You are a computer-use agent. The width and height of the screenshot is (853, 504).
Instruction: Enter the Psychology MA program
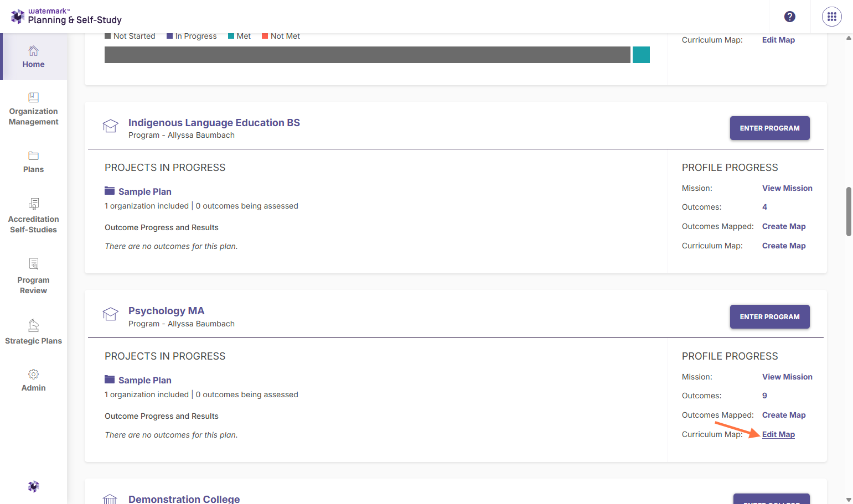[x=769, y=316]
